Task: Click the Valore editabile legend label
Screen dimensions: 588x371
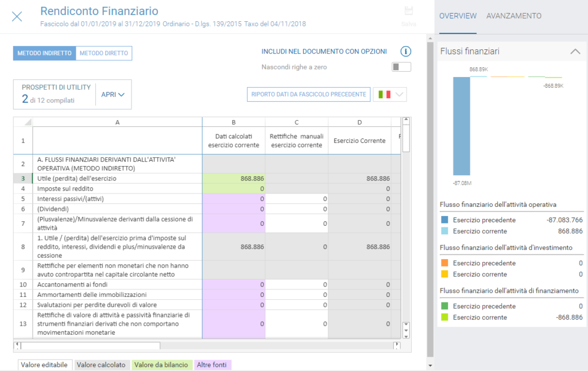Action: pyautogui.click(x=44, y=365)
